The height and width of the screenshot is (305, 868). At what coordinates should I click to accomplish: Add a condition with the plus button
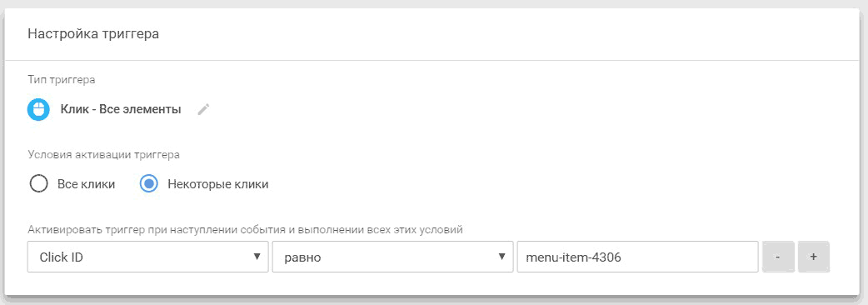pyautogui.click(x=813, y=257)
